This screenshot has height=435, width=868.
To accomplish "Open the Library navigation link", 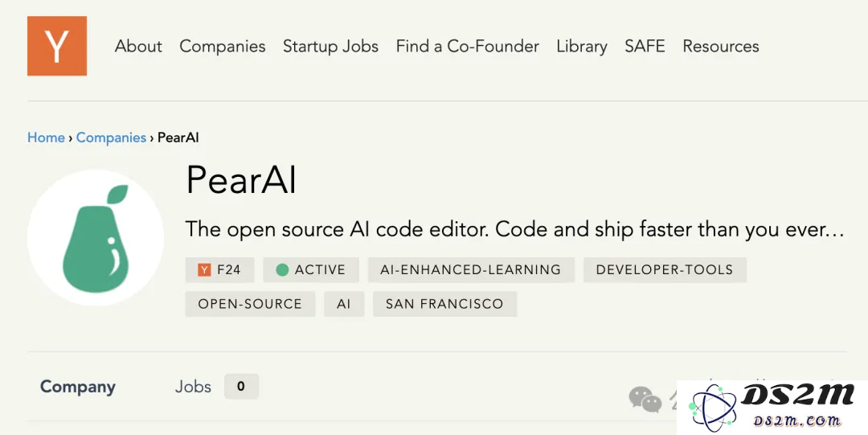I will 582,46.
